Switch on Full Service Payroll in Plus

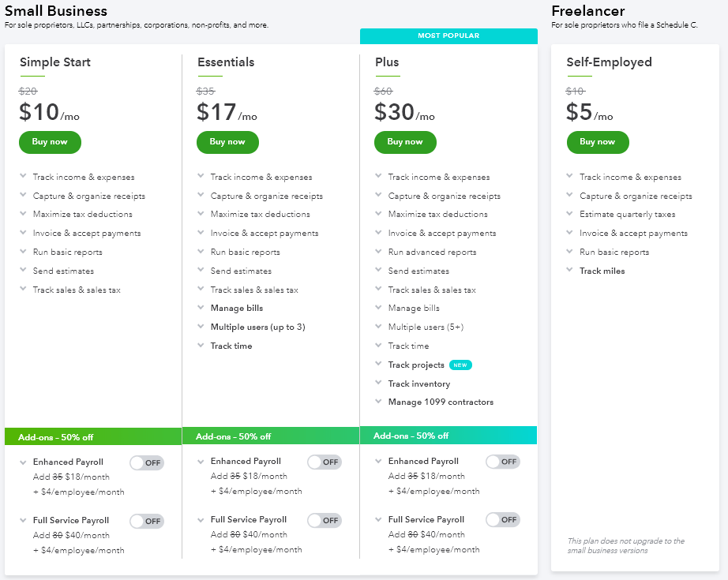pyautogui.click(x=503, y=520)
